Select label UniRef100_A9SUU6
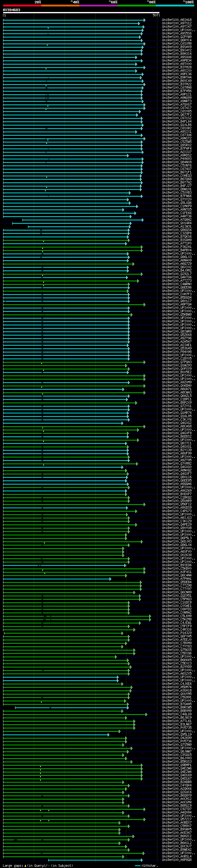Screen dimensions: 197x868 (x=177, y=57)
